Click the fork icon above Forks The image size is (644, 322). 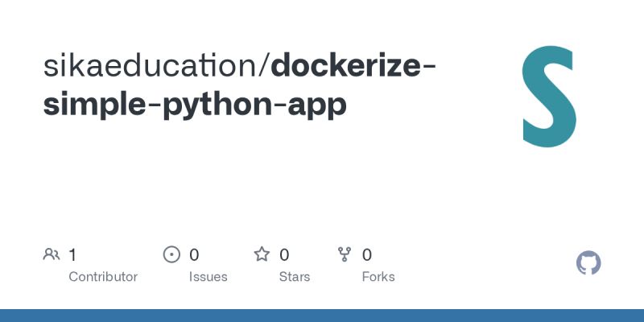tap(345, 254)
